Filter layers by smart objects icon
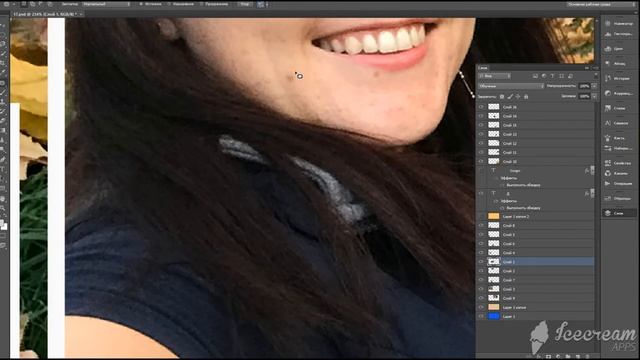The height and width of the screenshot is (360, 640). coord(570,76)
